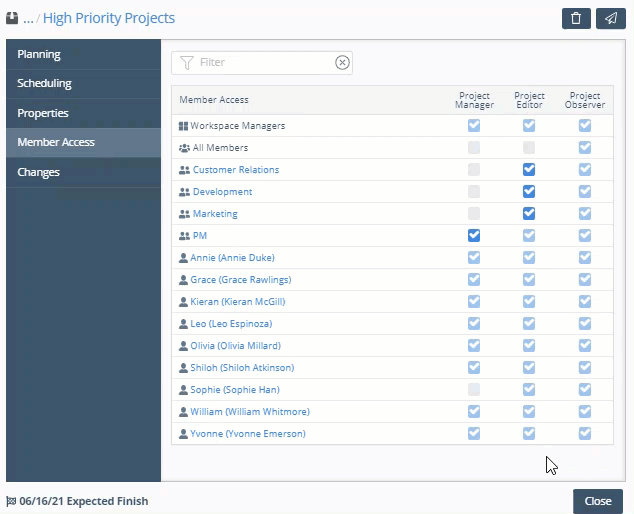Click the funnel filter icon
This screenshot has width=634, height=514.
coord(186,62)
